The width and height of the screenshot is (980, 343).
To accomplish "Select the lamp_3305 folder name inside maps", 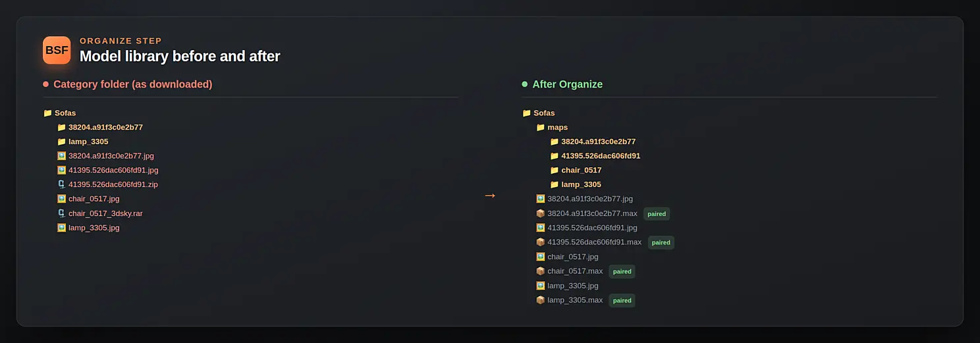I will 581,184.
